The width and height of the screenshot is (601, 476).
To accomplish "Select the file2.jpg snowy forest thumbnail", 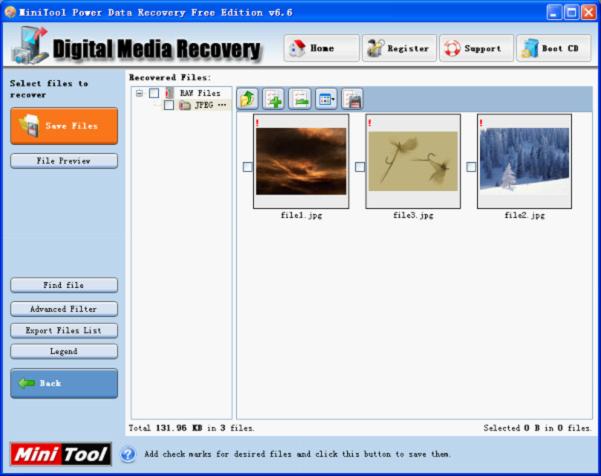I will pyautogui.click(x=524, y=161).
